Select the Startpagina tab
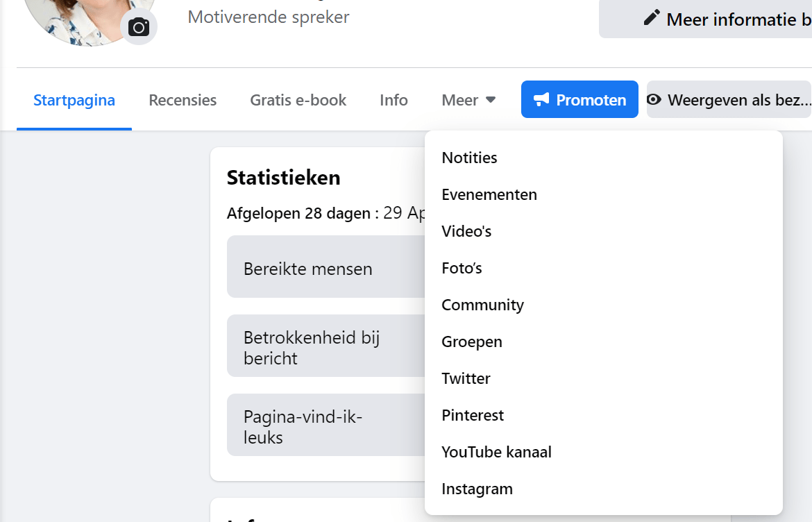This screenshot has height=522, width=812. [x=74, y=100]
